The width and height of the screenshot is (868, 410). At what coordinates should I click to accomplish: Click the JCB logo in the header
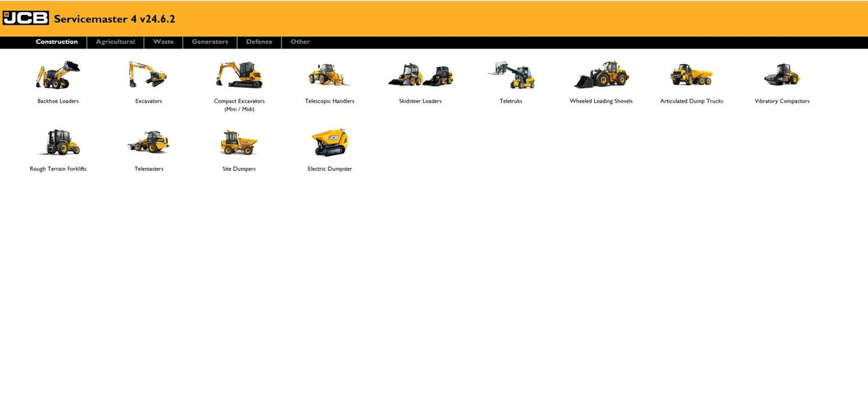click(25, 19)
